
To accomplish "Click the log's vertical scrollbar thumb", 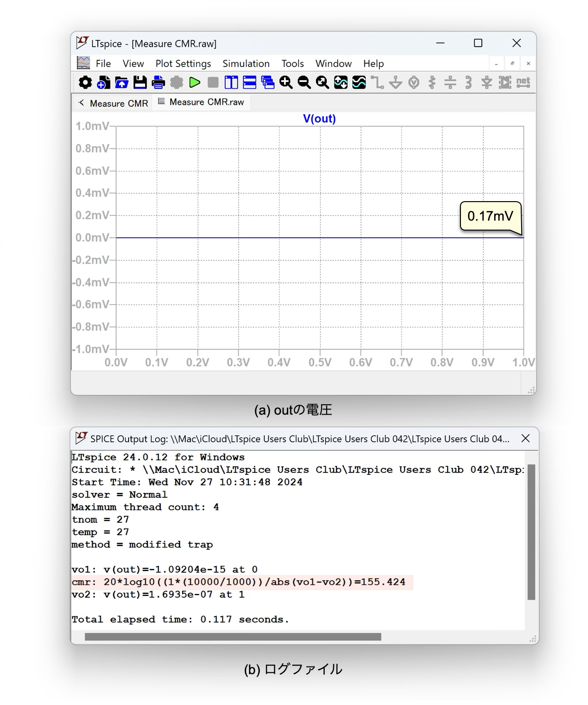I will pos(531,532).
